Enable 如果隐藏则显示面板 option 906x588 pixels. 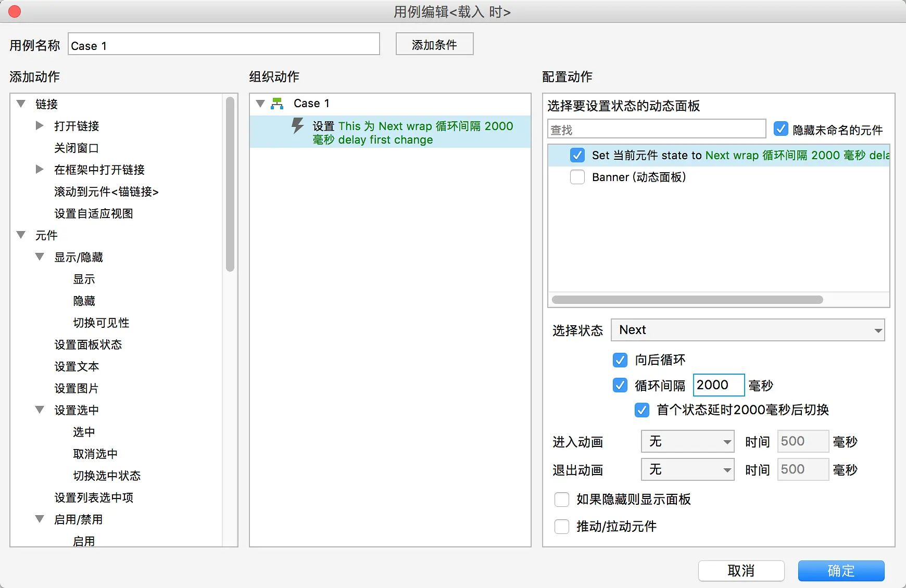tap(561, 500)
